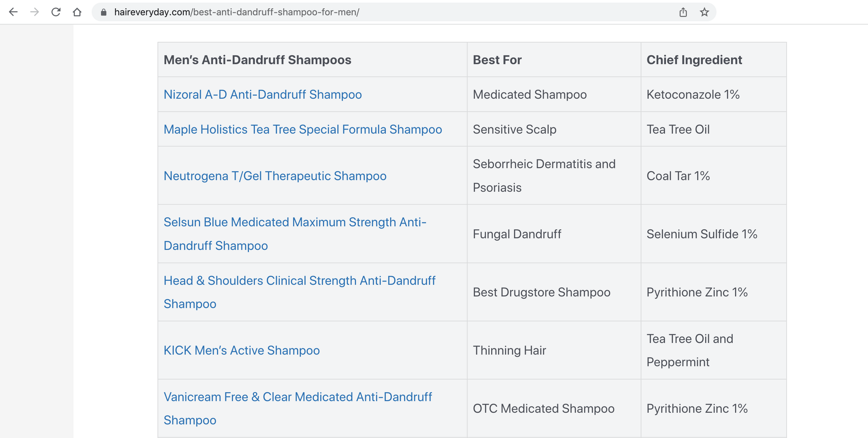The image size is (868, 438).
Task: Open the Head & Shoulders Clinical Strength link
Action: pos(300,292)
